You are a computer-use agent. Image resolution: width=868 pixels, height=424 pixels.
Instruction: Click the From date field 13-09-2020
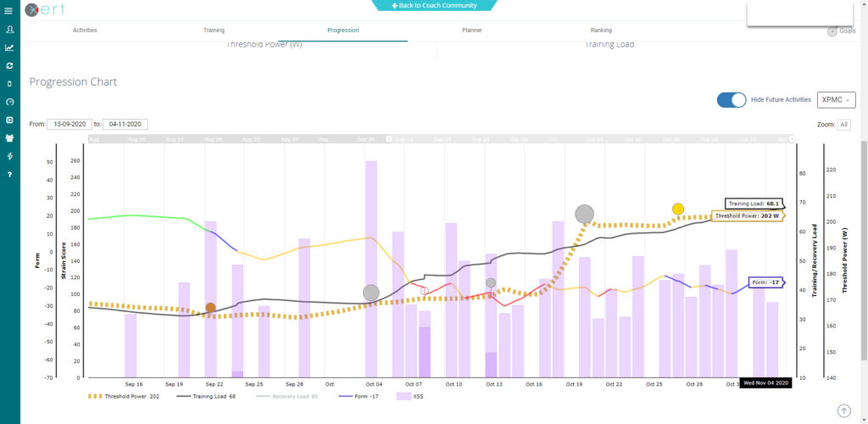coord(69,125)
